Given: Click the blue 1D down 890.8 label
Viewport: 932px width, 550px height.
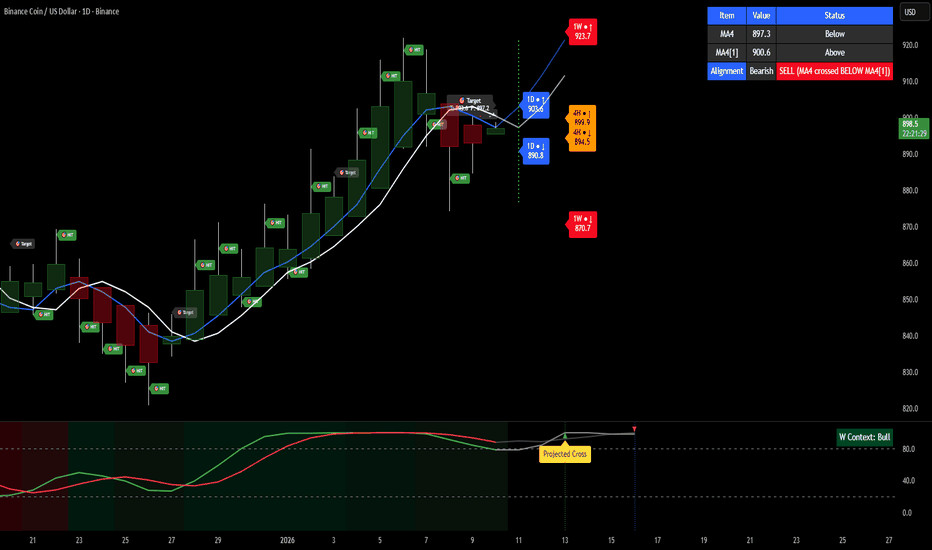Looking at the screenshot, I should 535,151.
